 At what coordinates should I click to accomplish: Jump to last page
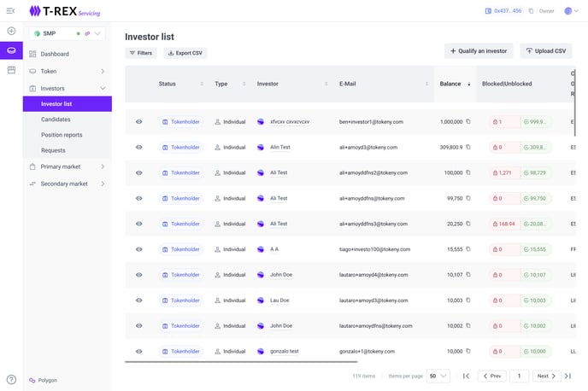567,376
